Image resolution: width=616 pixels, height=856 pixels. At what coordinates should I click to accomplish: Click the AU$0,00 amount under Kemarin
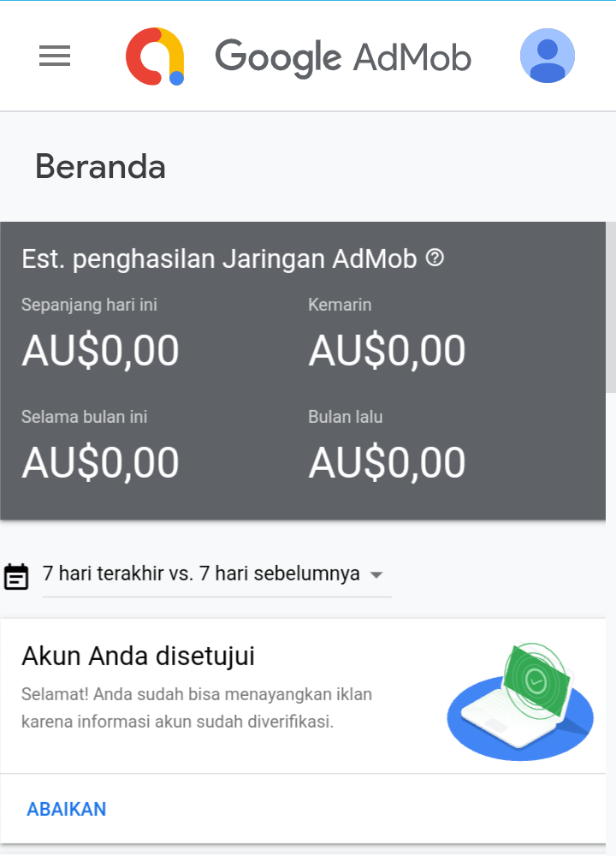click(x=387, y=351)
